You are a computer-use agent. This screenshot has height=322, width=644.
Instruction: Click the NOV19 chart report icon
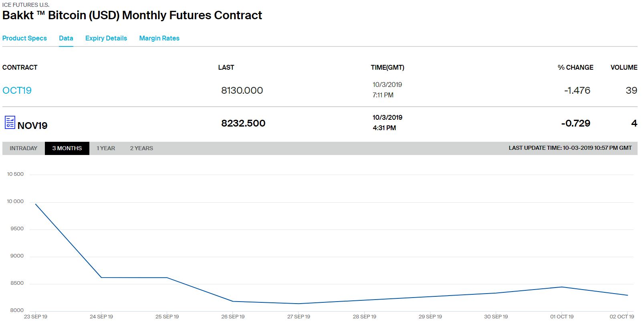[10, 122]
